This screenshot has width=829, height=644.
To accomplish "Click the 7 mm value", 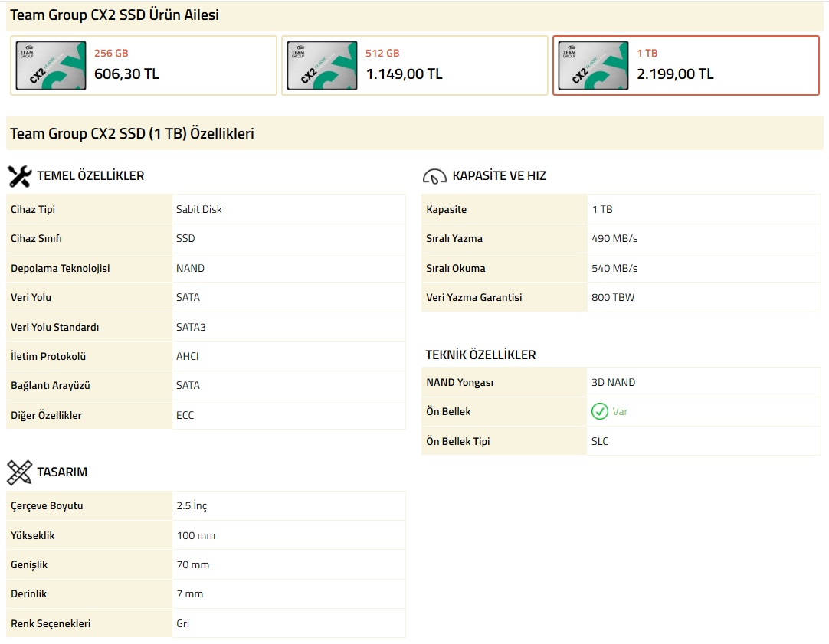I will 189,593.
